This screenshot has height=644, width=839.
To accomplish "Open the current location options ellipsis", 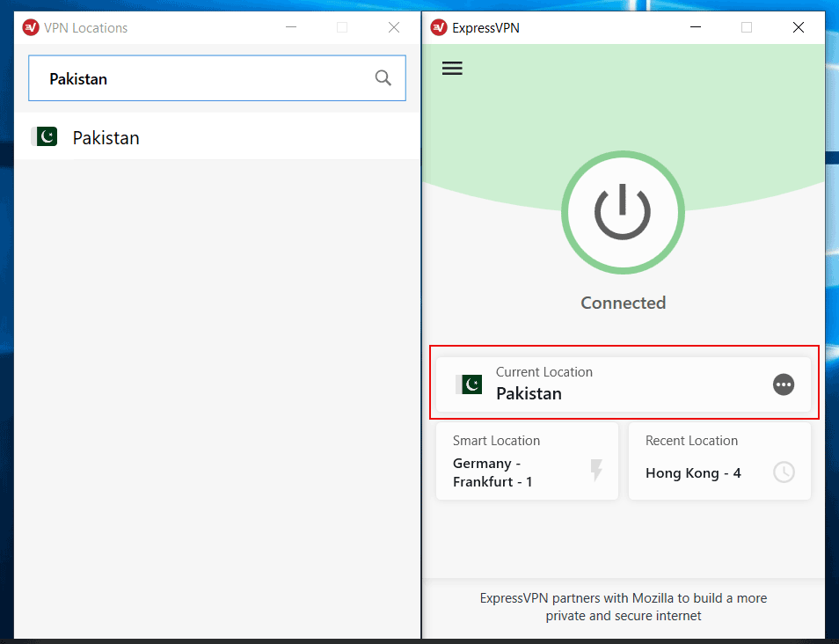I will (784, 384).
